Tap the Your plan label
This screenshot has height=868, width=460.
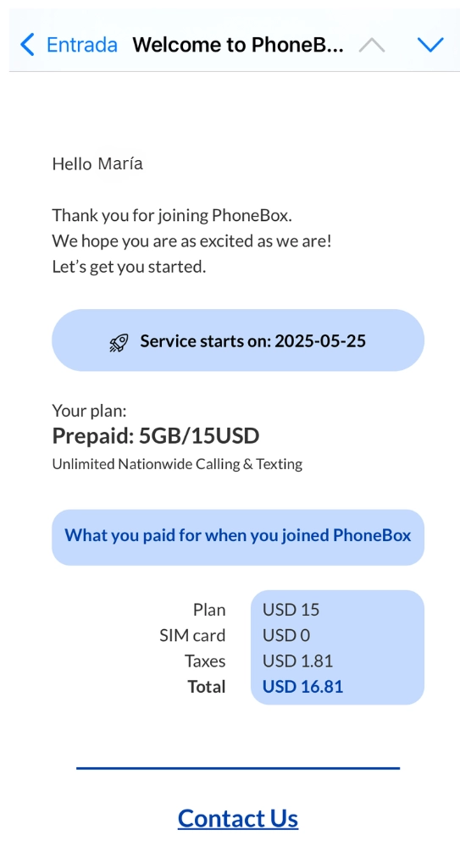[89, 411]
